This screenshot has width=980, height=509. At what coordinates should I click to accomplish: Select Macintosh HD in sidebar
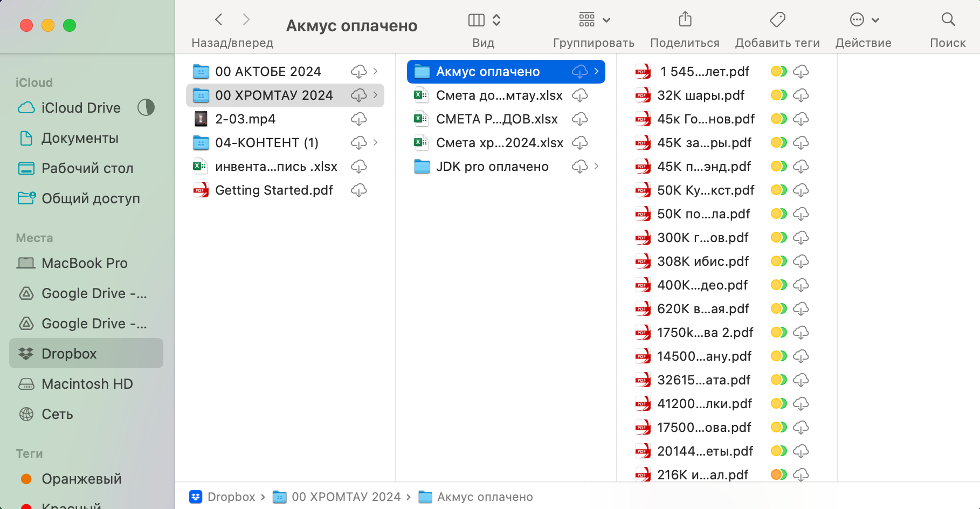coord(87,384)
